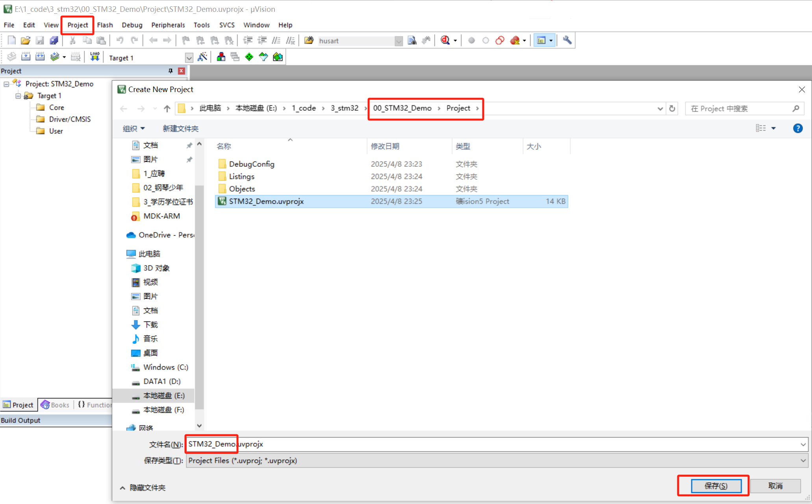This screenshot has height=504, width=812.
Task: Click Manage Run-Time Environment icon
Action: tap(249, 57)
